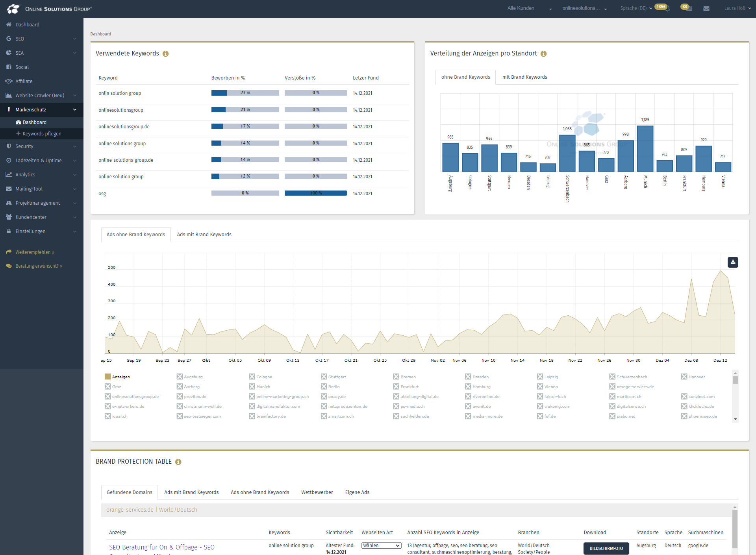Image resolution: width=756 pixels, height=555 pixels.
Task: Open the Weiterempfehlen link
Action: pos(35,252)
